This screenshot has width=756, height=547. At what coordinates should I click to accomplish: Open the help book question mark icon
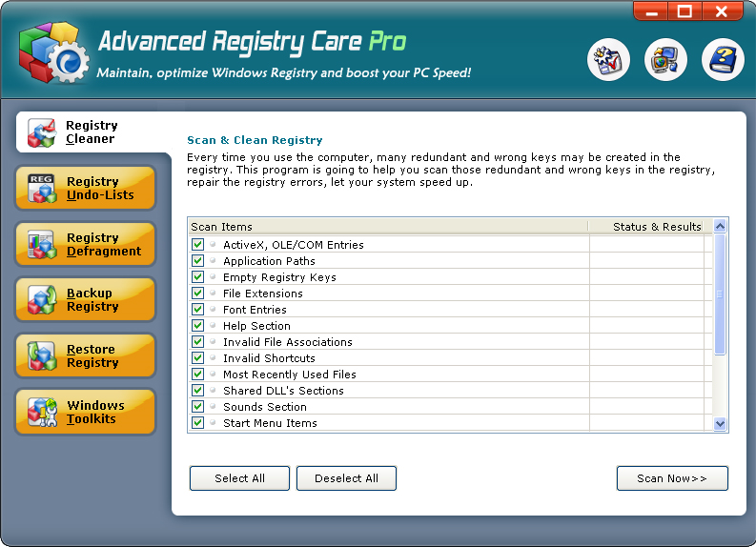[722, 61]
